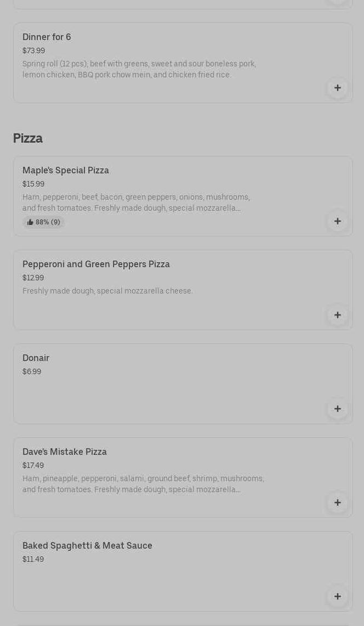Click the $17.49 price label
Image resolution: width=364 pixels, height=626 pixels.
tap(33, 466)
